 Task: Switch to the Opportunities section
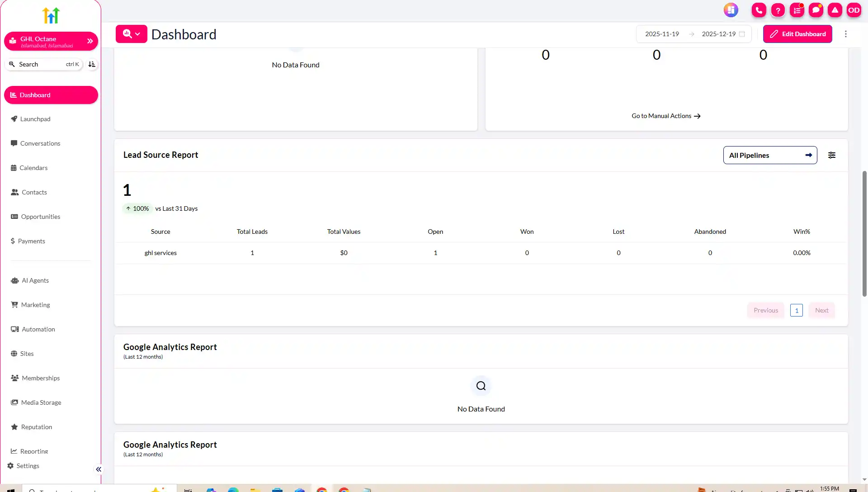[x=41, y=217]
